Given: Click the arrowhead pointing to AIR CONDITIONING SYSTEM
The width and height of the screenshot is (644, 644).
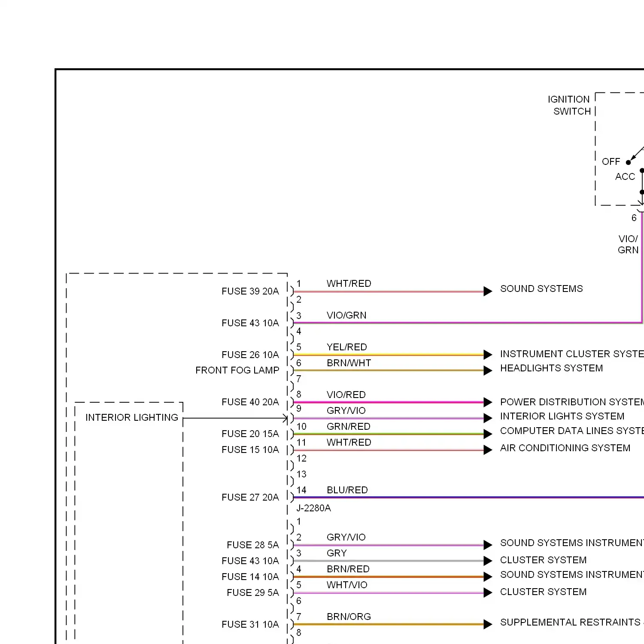Looking at the screenshot, I should click(x=488, y=450).
